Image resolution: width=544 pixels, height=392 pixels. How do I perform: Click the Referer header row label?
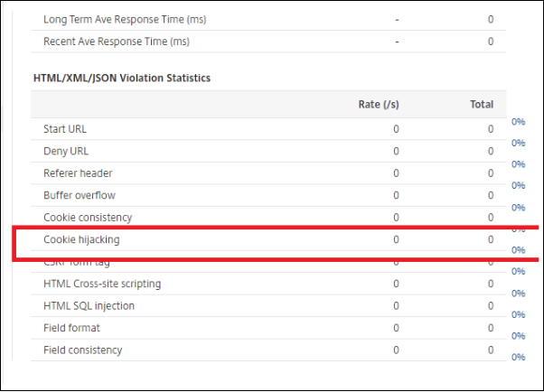77,173
